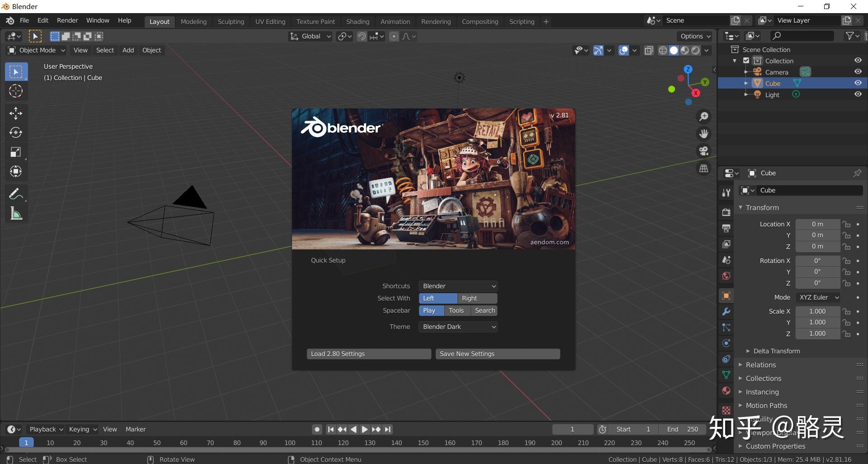Switch perspective/orthographic grid icon

(704, 168)
